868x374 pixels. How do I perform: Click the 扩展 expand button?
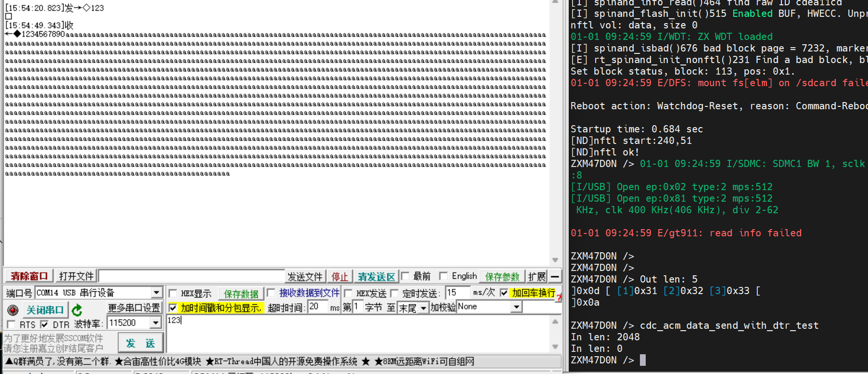click(536, 277)
